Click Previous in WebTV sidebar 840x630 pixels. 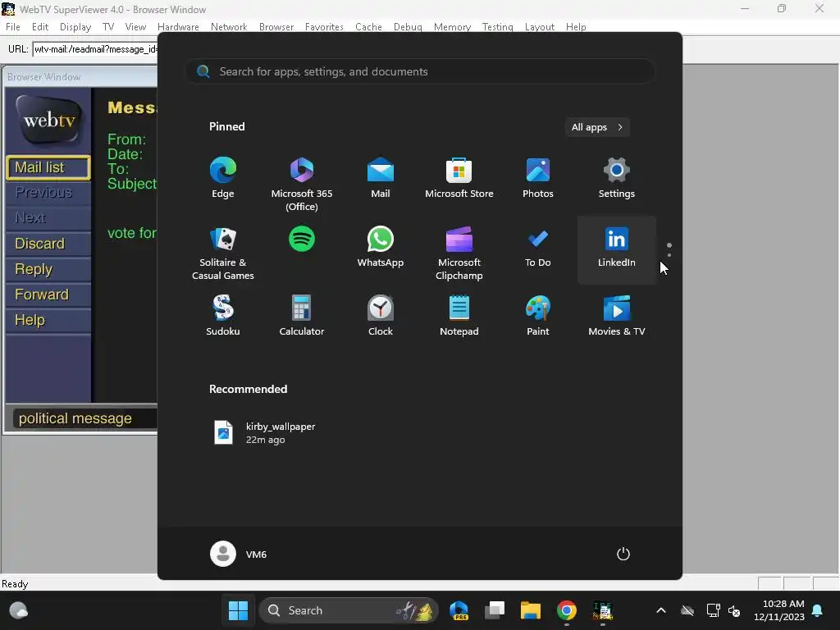point(48,192)
